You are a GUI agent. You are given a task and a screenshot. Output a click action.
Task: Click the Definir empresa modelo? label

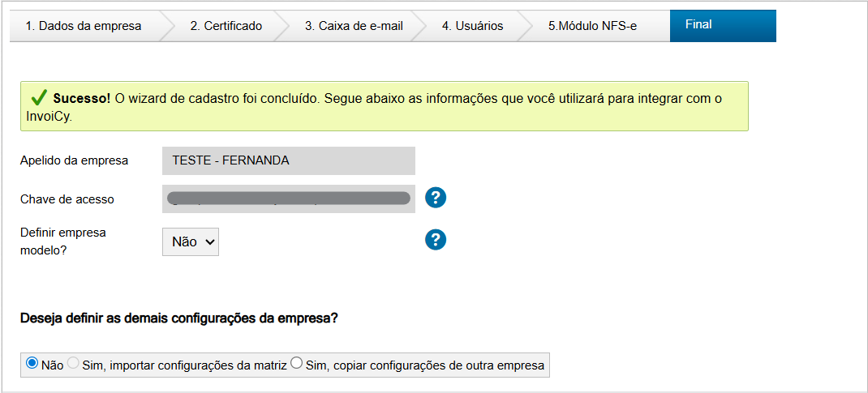63,241
